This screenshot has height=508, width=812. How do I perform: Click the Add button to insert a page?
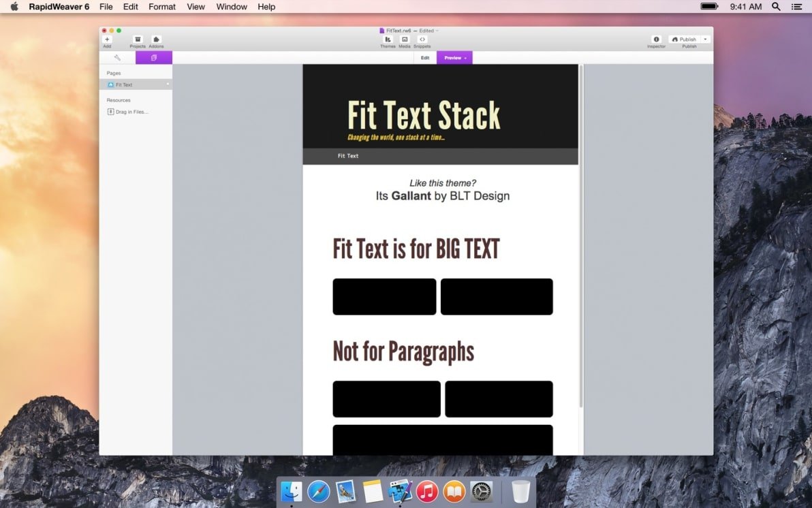click(107, 40)
